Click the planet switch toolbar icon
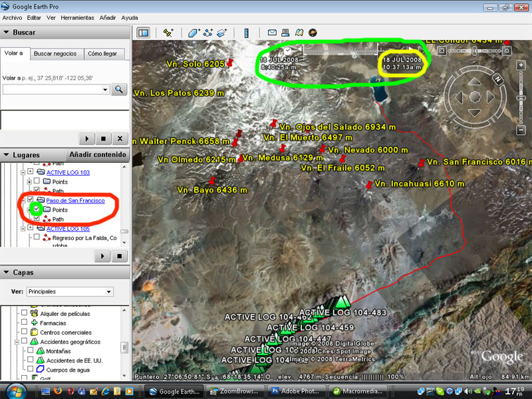The height and width of the screenshot is (399, 532). [x=313, y=33]
